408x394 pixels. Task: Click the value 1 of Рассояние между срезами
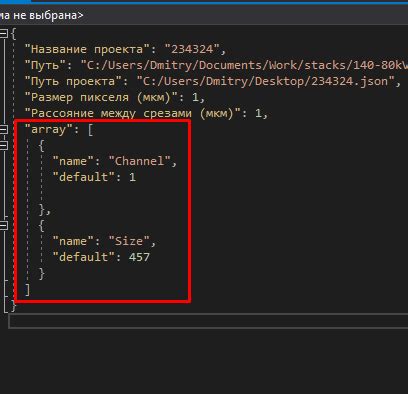[x=259, y=113]
